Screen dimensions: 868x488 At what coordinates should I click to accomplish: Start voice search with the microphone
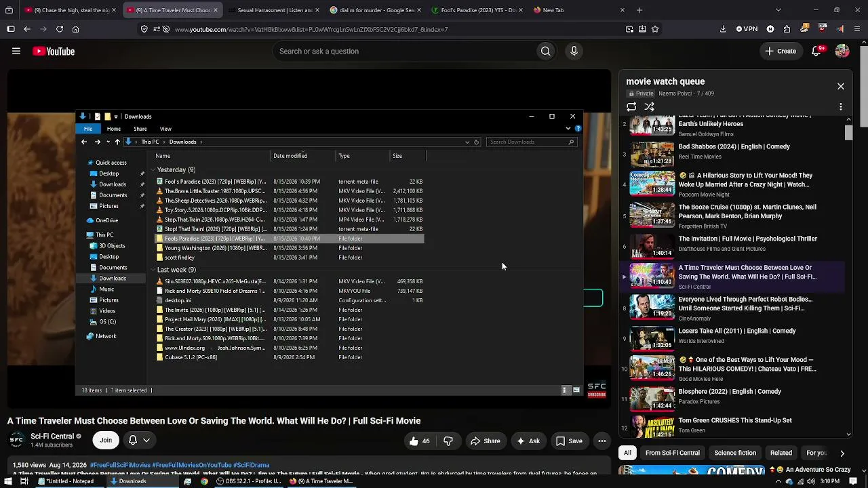574,52
